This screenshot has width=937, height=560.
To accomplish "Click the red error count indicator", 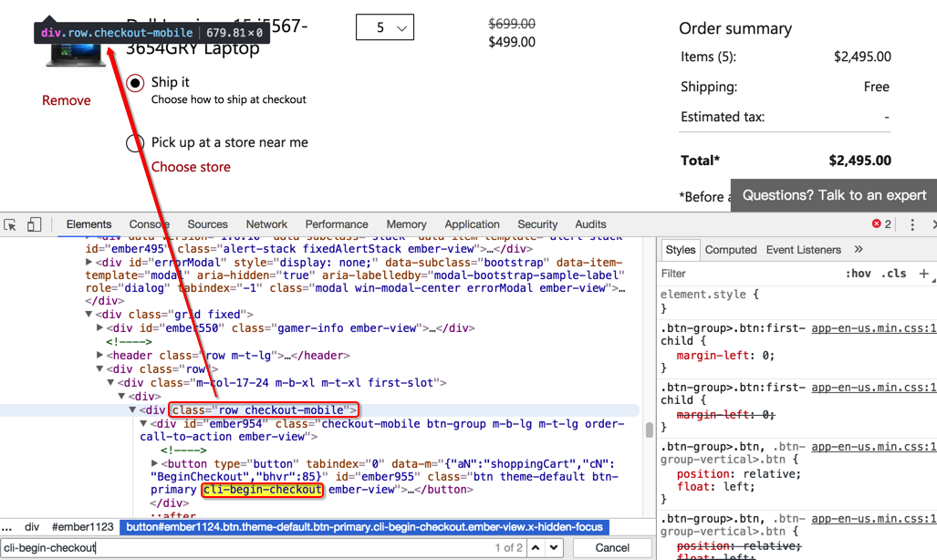I will click(x=881, y=224).
